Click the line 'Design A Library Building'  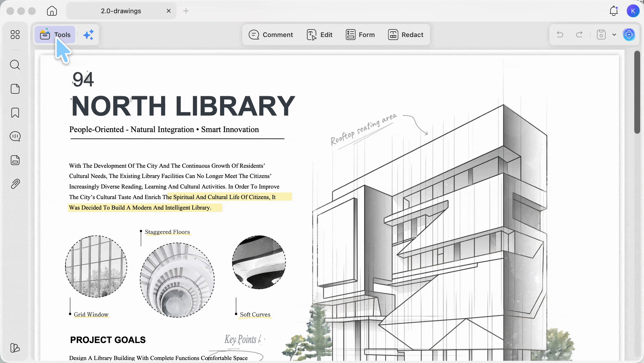pos(158,358)
